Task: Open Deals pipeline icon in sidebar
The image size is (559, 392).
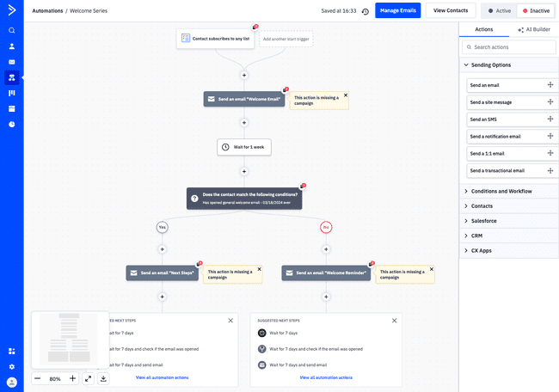Action: [x=12, y=93]
